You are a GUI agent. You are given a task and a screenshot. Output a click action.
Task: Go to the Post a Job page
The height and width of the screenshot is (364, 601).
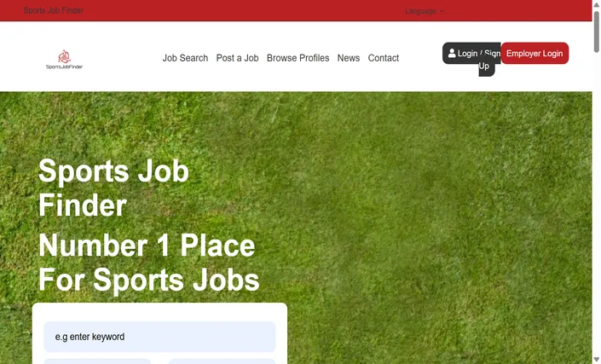tap(237, 58)
